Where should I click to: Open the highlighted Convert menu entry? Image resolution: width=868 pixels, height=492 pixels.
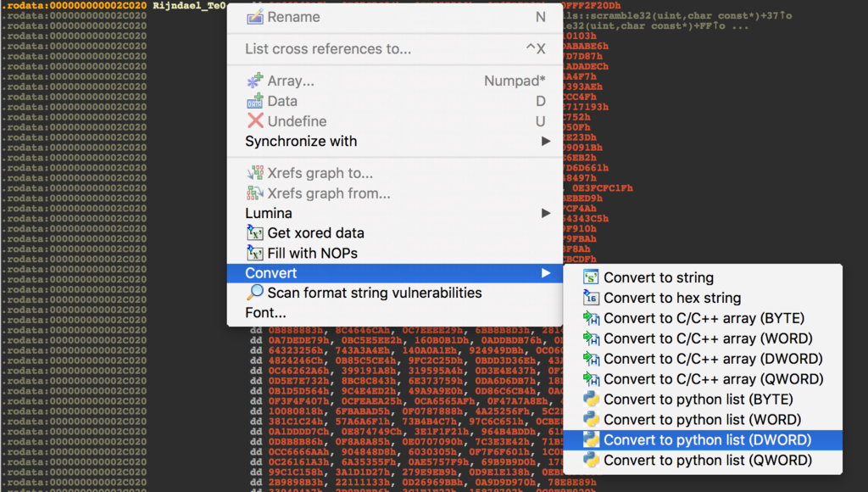(395, 273)
